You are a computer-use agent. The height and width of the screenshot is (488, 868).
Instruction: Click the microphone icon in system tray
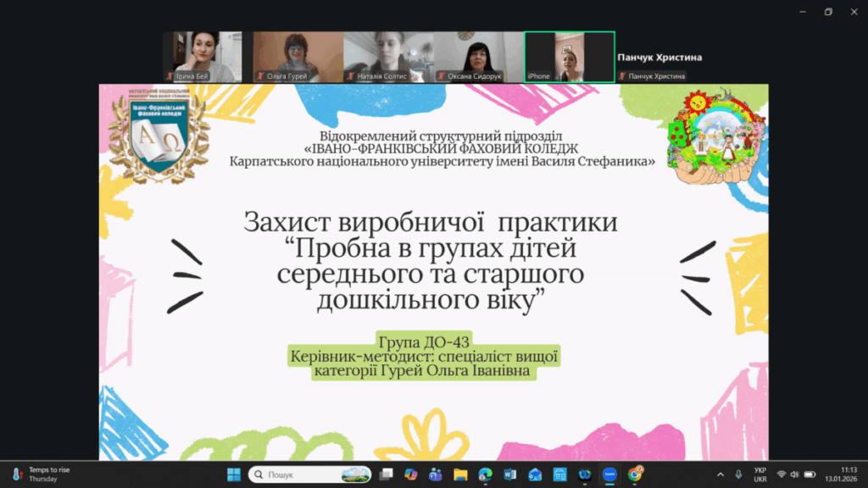click(x=738, y=474)
